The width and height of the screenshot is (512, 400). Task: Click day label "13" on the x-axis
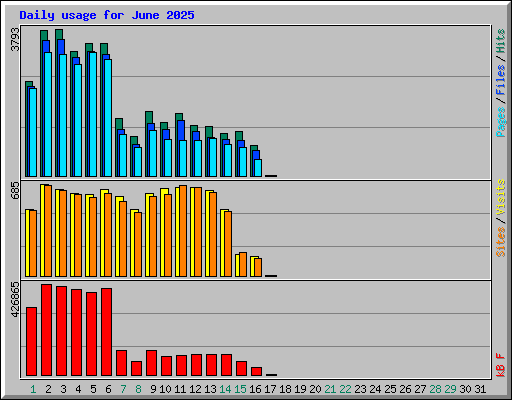pyautogui.click(x=210, y=389)
